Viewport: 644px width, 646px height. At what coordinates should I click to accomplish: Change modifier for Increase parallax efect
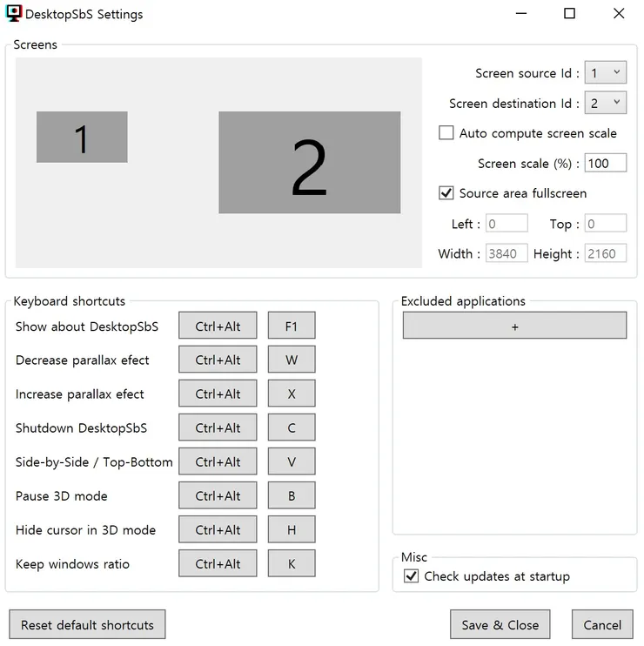tap(218, 394)
